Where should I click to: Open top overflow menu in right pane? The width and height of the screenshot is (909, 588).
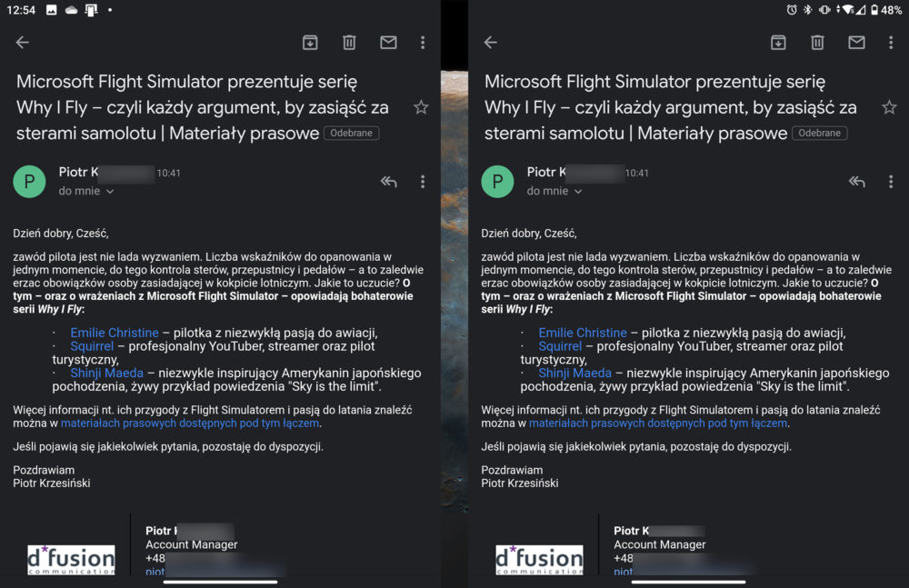[x=891, y=43]
